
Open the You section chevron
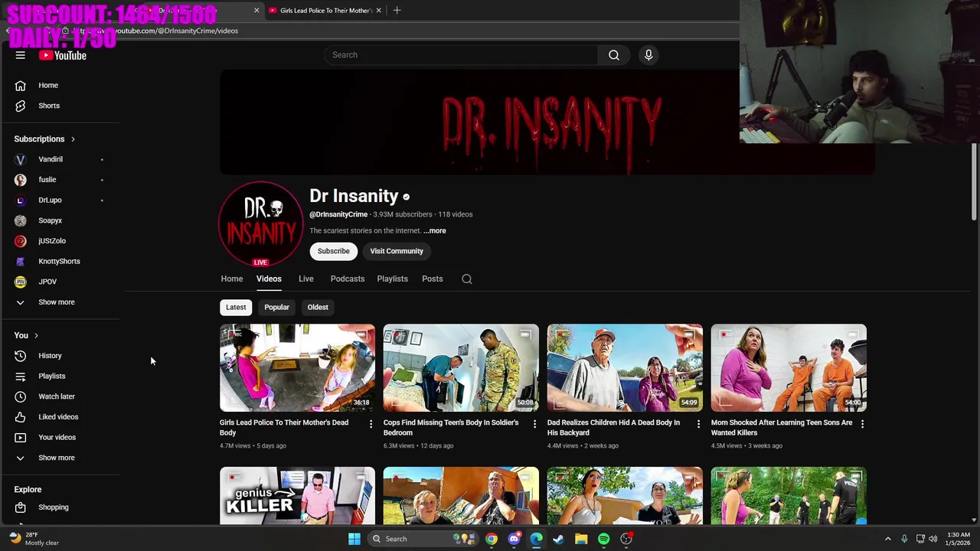point(36,336)
